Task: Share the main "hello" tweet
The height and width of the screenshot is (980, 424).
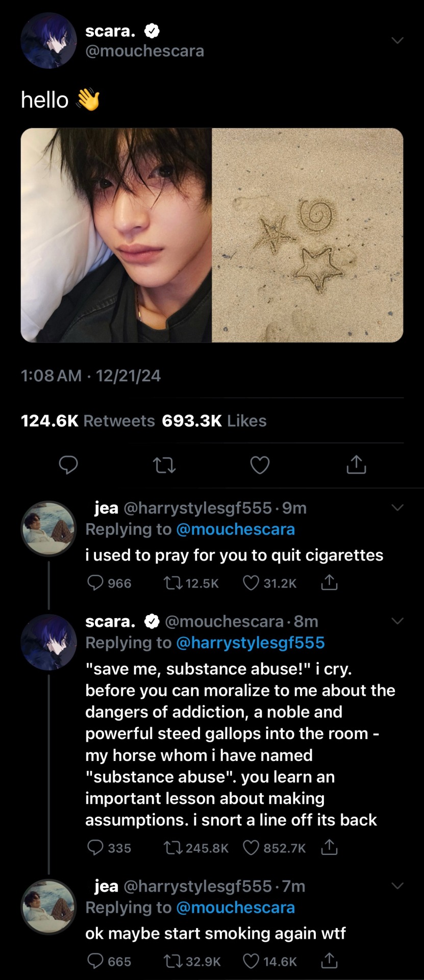Action: coord(356,464)
